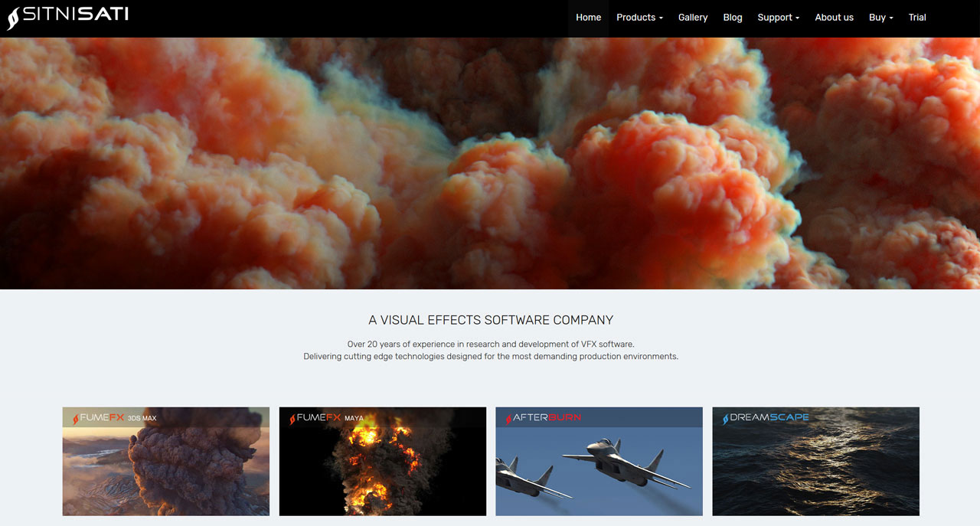The height and width of the screenshot is (526, 980).
Task: Expand the Products dropdown menu
Action: pyautogui.click(x=639, y=18)
